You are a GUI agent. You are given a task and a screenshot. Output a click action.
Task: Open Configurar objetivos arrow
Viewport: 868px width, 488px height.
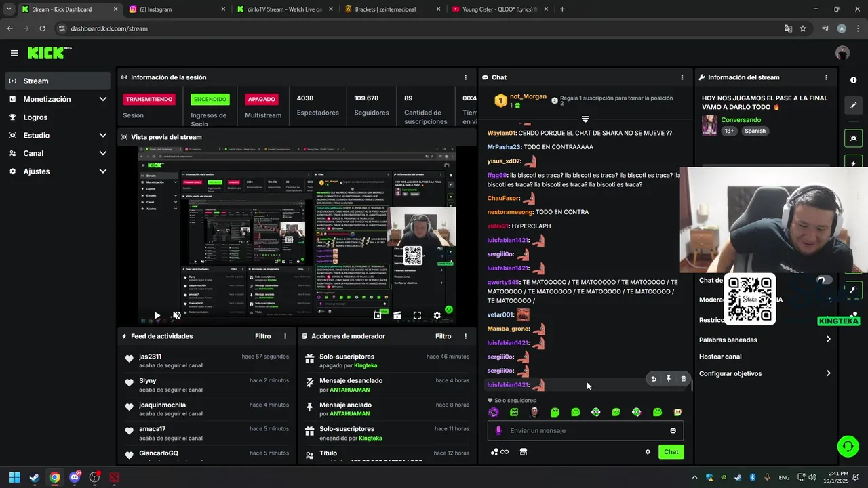click(x=828, y=373)
